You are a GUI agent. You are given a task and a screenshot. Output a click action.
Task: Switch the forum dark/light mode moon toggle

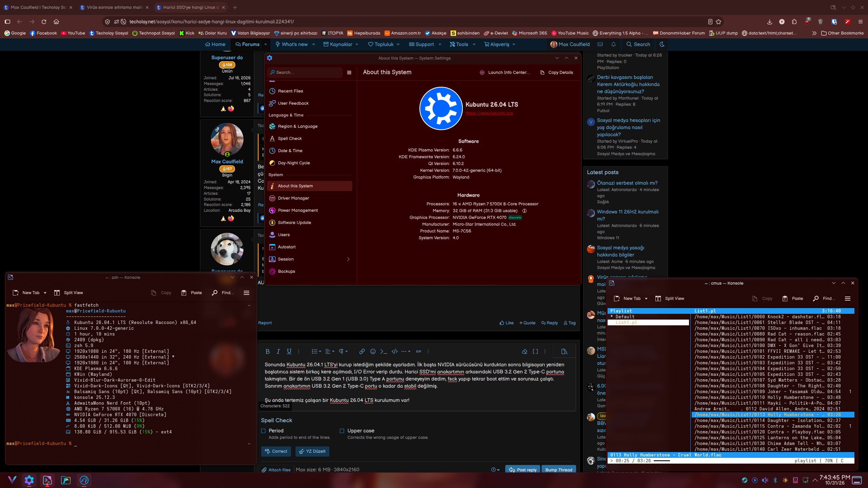662,44
